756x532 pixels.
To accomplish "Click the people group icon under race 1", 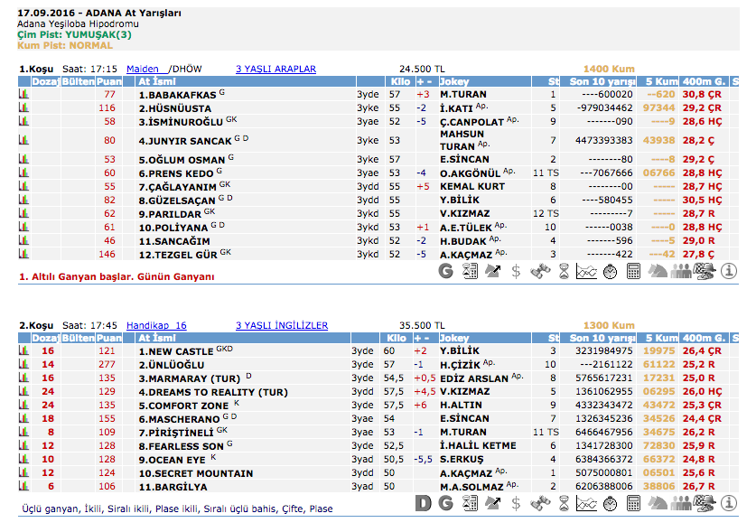I will click(680, 270).
